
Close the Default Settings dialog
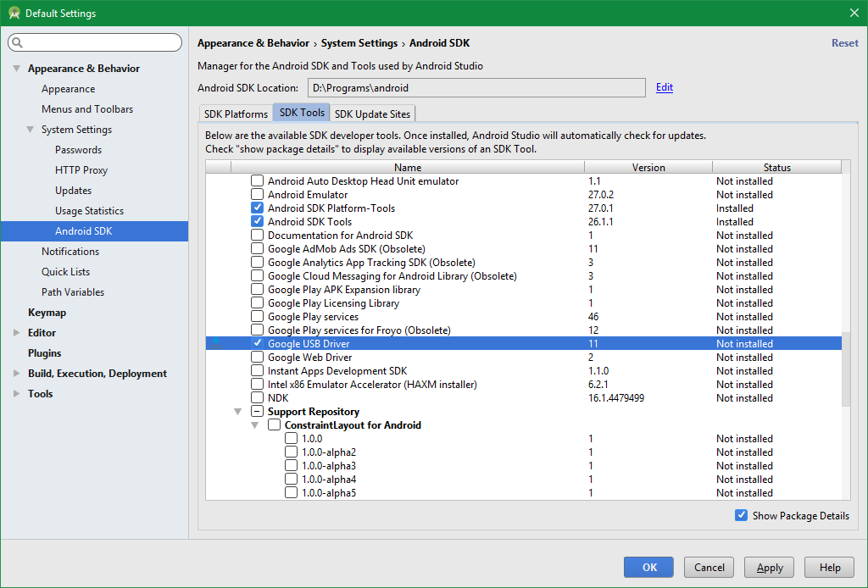pos(854,13)
